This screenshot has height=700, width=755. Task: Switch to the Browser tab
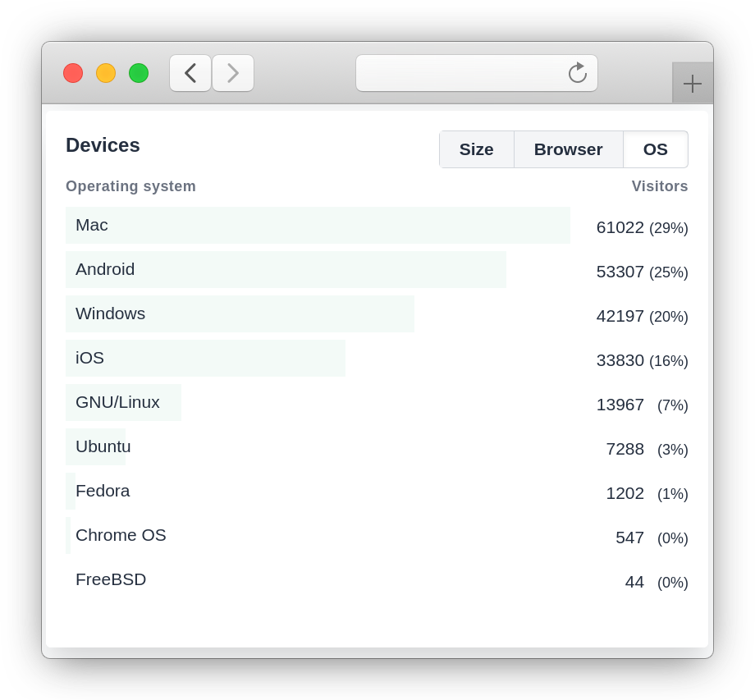(568, 149)
